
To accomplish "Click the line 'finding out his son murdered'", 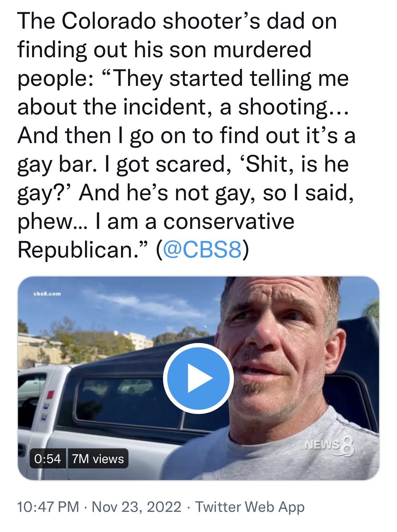I will [164, 50].
